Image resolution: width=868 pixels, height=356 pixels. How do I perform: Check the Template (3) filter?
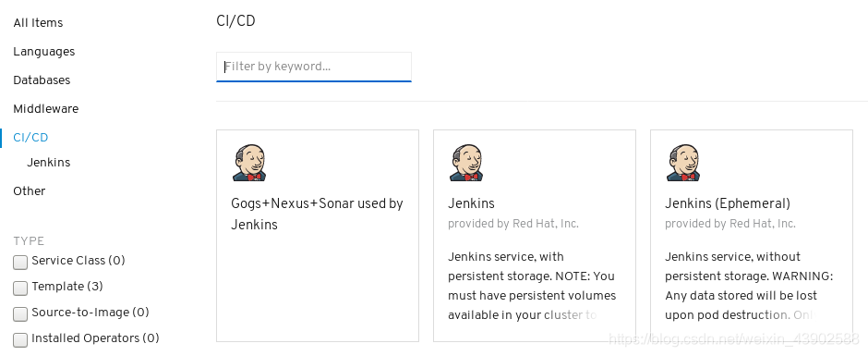pos(20,288)
